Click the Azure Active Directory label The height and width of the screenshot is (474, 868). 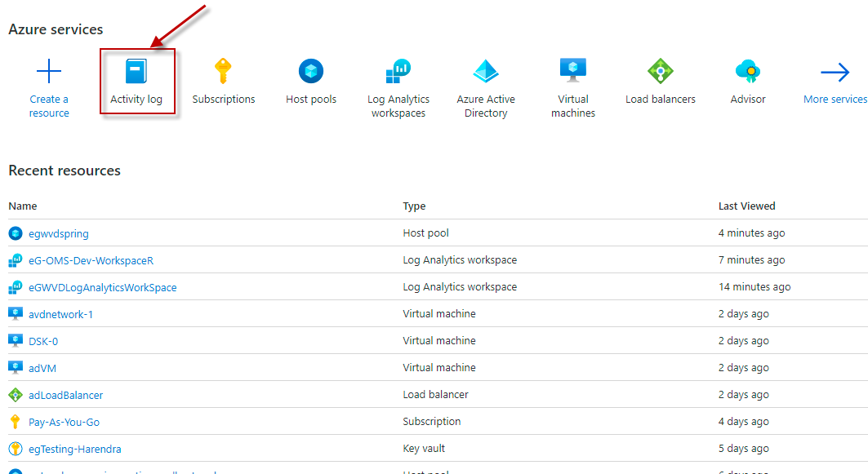(486, 105)
